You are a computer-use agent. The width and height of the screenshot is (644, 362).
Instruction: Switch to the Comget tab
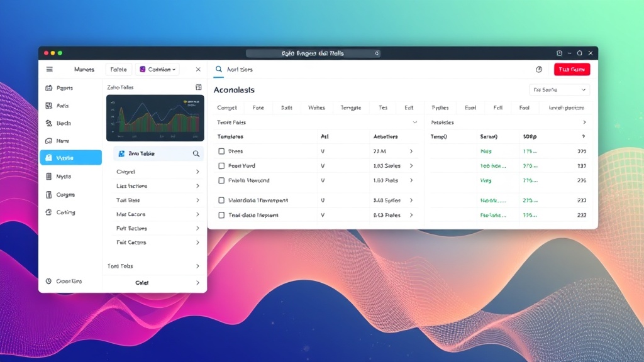tap(226, 107)
